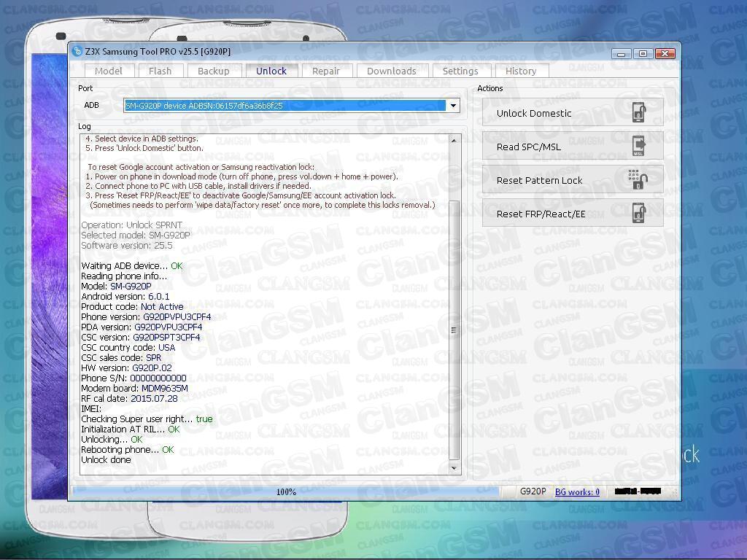Click 'Initialization AT RIL... OK' log line
Viewport: 747px width, 560px height.
pyautogui.click(x=130, y=429)
